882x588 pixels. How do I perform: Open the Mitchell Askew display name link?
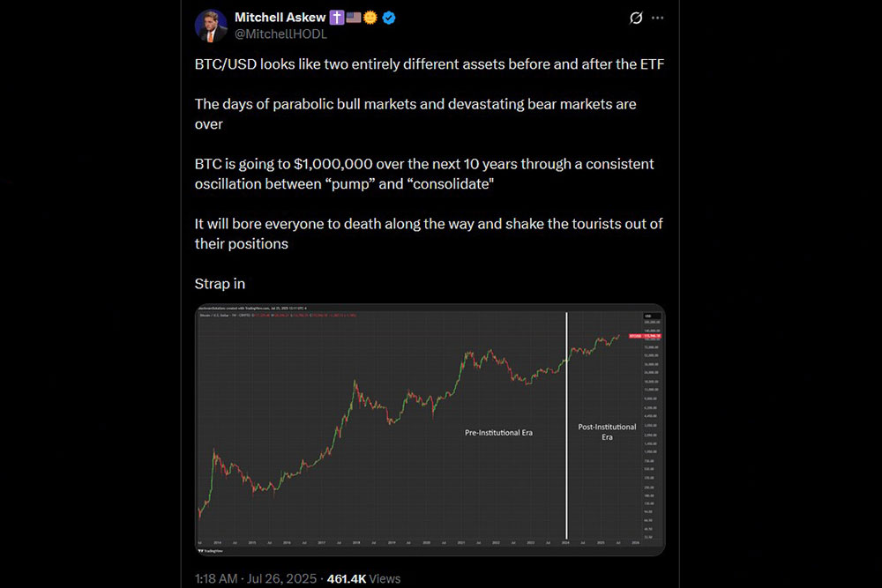280,18
